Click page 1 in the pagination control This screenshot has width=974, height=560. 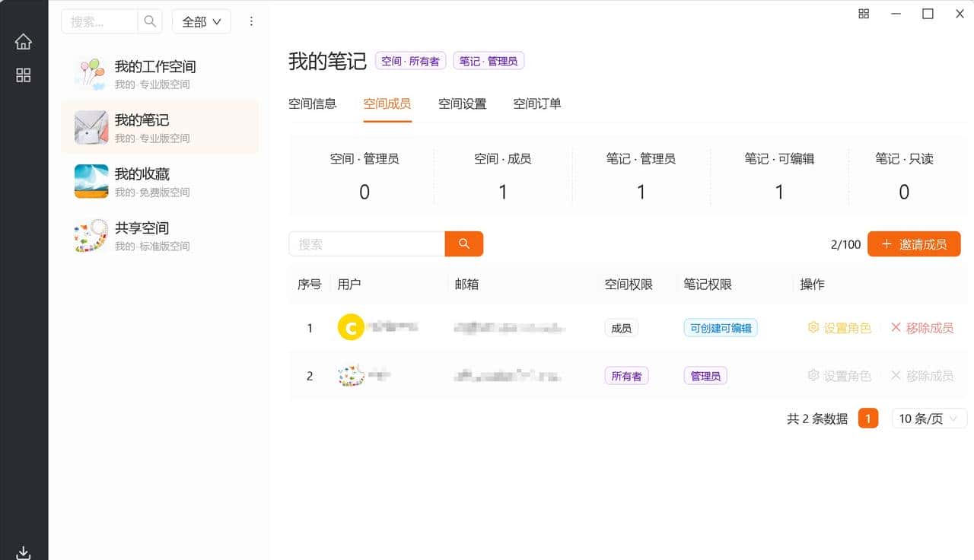click(x=868, y=418)
